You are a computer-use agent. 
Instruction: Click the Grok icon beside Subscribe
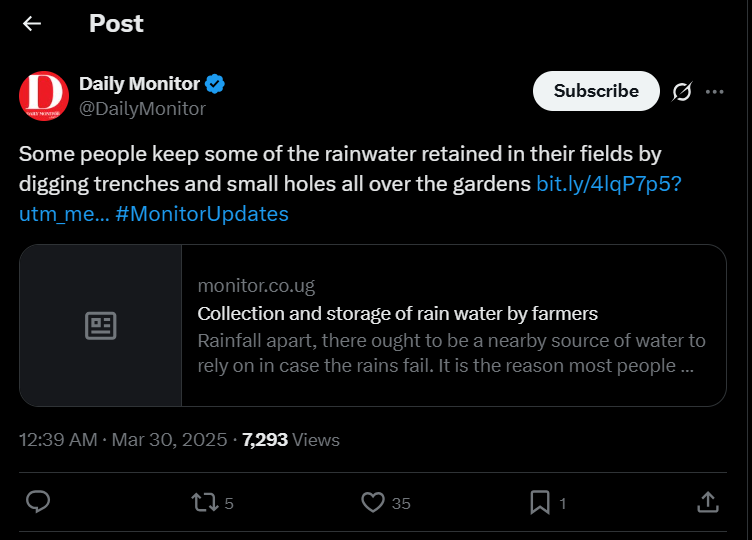point(681,92)
